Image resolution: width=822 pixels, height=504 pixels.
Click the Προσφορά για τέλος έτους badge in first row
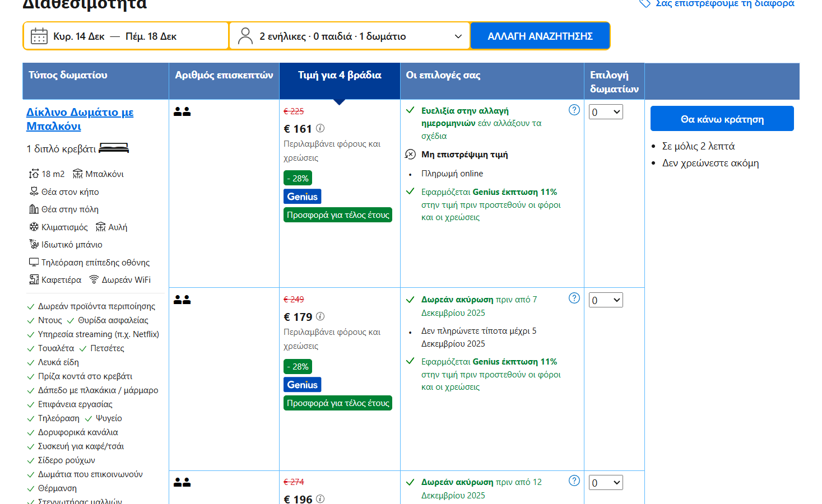point(337,215)
